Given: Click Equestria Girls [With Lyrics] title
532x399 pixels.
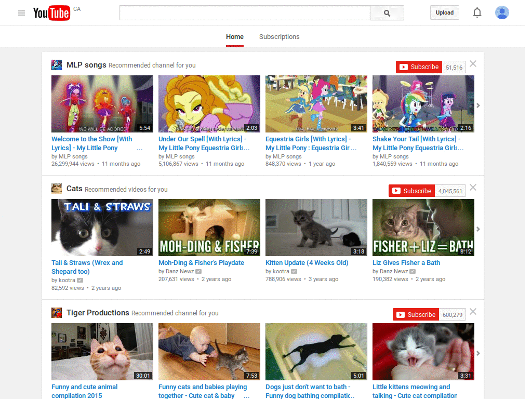Looking at the screenshot, I should click(311, 143).
